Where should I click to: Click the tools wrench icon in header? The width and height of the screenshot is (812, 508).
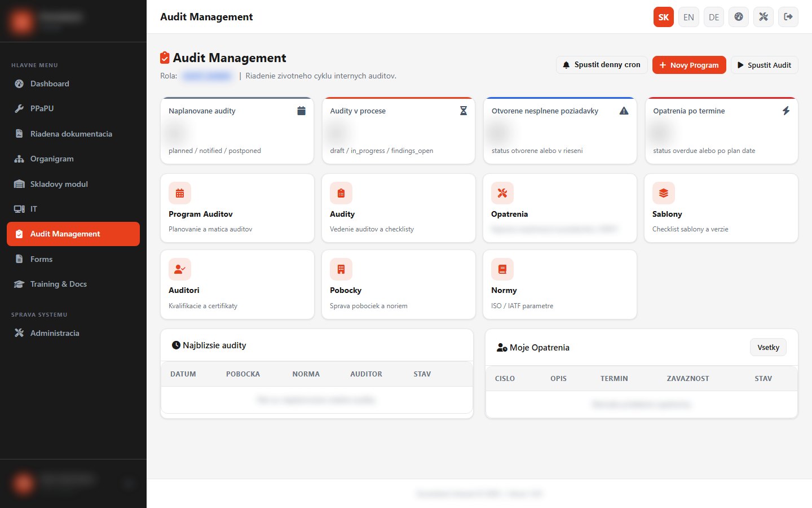click(x=764, y=17)
